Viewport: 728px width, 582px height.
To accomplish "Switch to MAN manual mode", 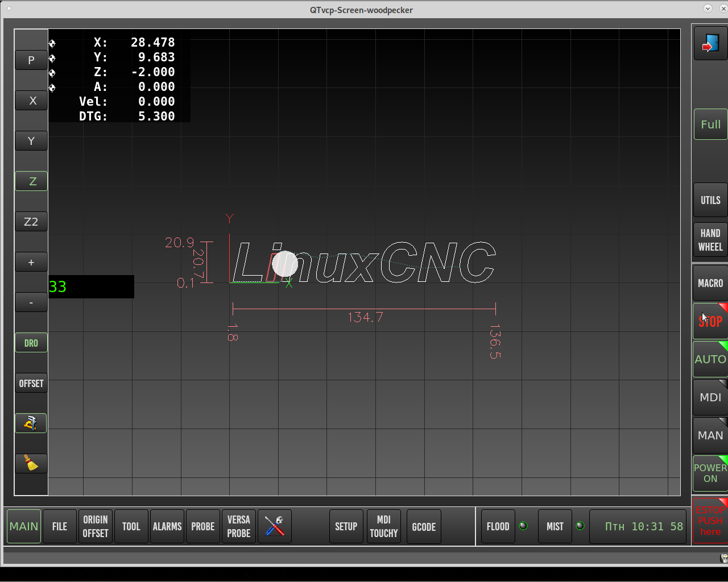I will [710, 435].
